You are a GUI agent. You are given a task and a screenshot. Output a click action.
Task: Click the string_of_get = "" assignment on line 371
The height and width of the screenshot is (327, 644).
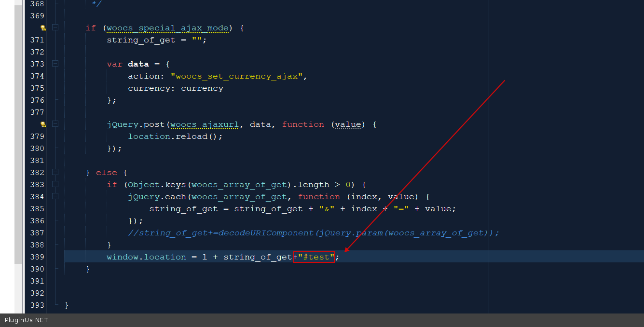[x=157, y=40]
